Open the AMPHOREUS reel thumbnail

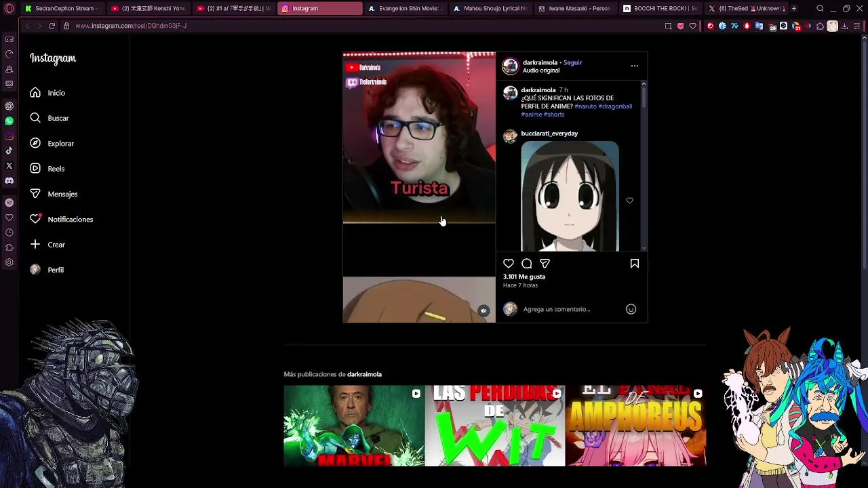[x=636, y=426]
